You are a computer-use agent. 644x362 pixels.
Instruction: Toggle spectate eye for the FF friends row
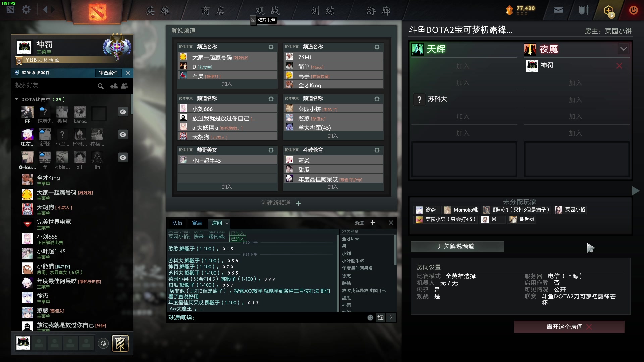[x=123, y=112]
